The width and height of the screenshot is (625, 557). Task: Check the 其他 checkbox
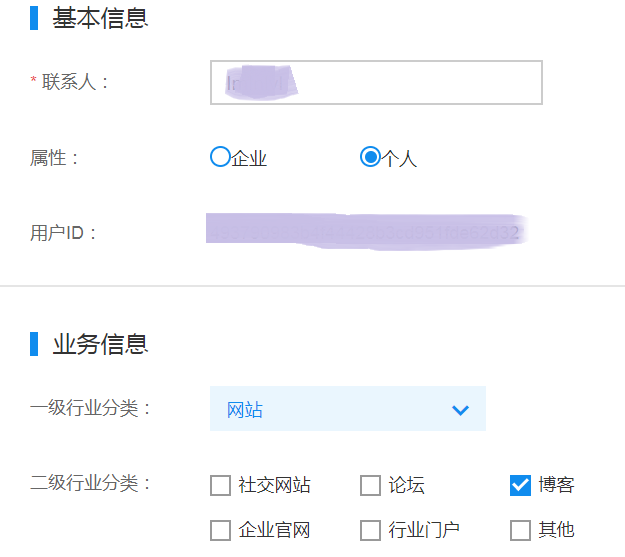(520, 530)
